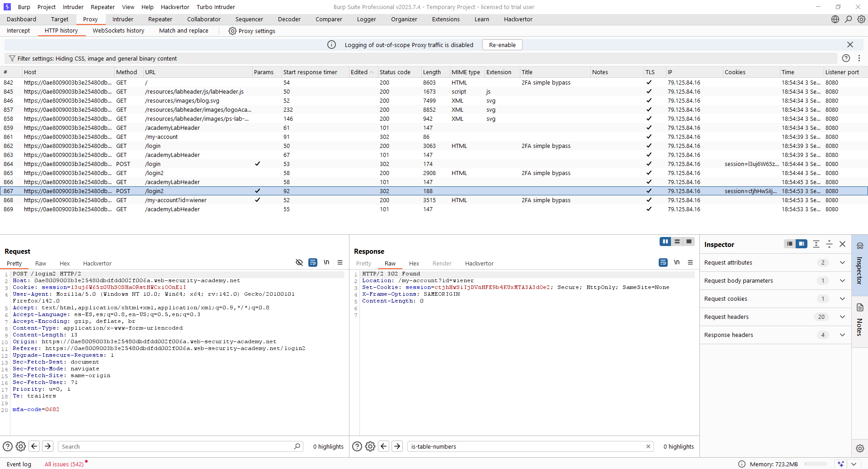The width and height of the screenshot is (868, 469).
Task: Toggle newline display in Request panel
Action: (326, 262)
